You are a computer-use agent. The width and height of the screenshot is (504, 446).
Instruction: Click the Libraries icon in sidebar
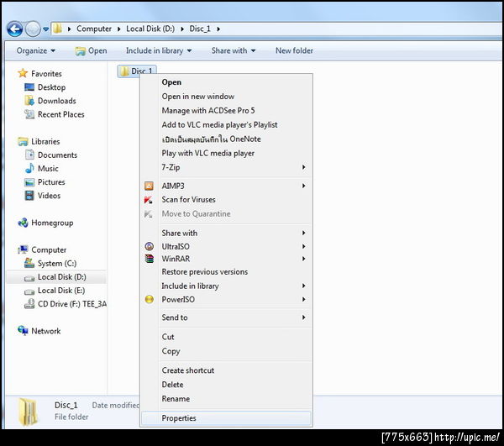coord(23,141)
